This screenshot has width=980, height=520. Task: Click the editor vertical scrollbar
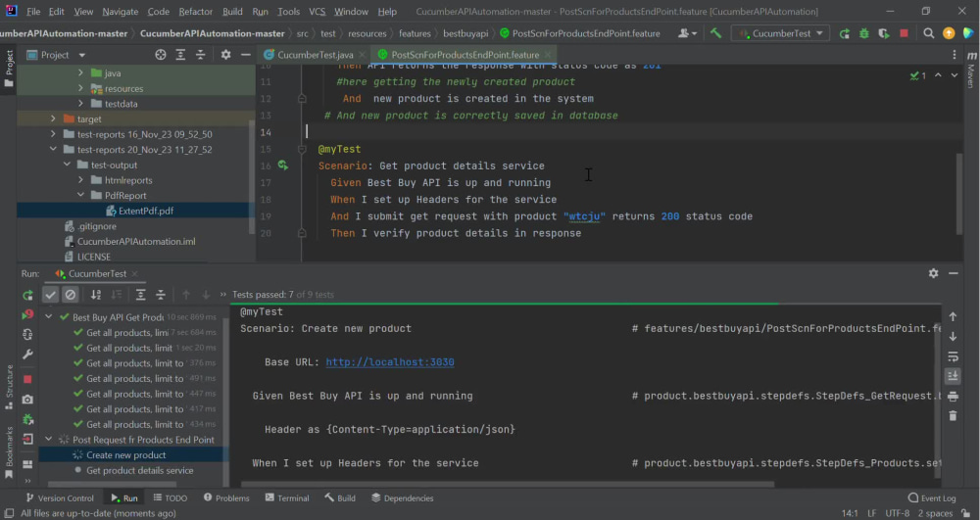tap(959, 194)
